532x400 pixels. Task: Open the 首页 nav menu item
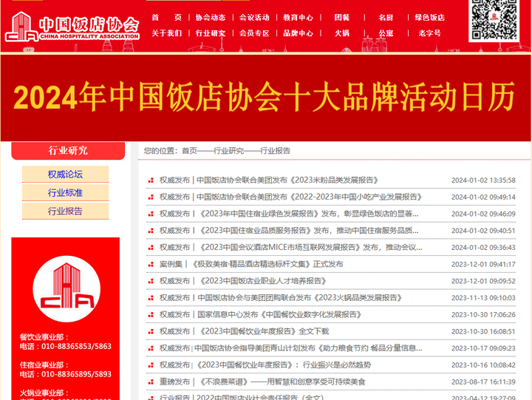point(166,17)
